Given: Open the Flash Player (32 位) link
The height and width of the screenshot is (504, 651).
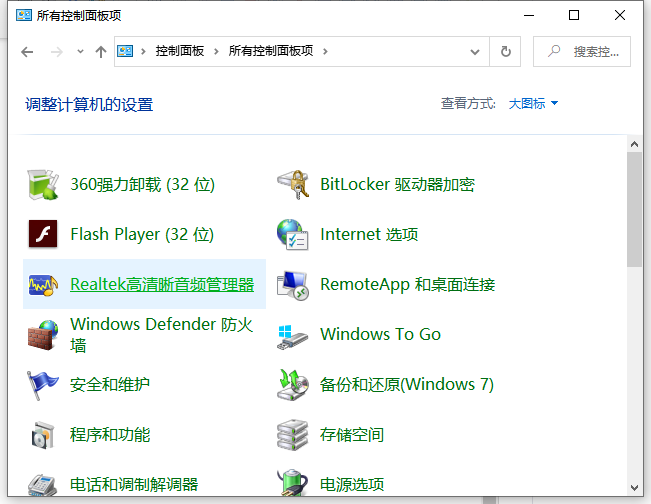Looking at the screenshot, I should (142, 235).
